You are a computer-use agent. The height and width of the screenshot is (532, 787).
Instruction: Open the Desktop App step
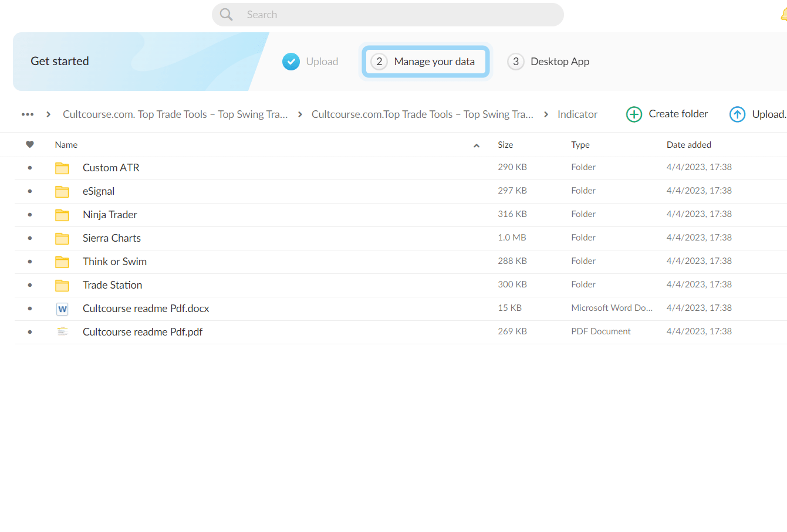[560, 62]
